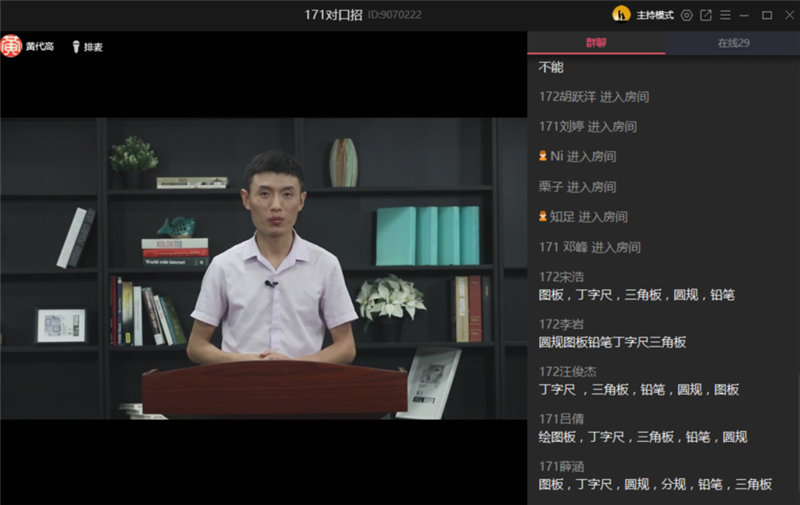The image size is (800, 505).
Task: Click the 主持模式 mode label
Action: click(655, 15)
